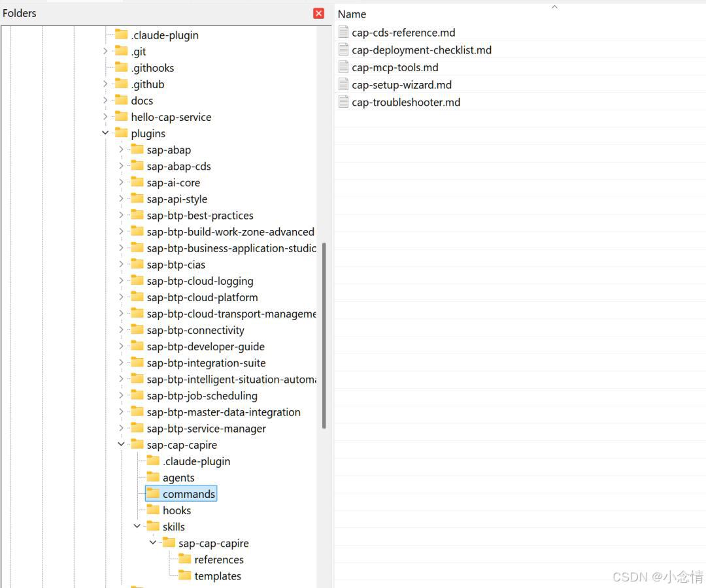Select cap-mcp-tools.md in file list
The image size is (706, 588).
pyautogui.click(x=395, y=67)
